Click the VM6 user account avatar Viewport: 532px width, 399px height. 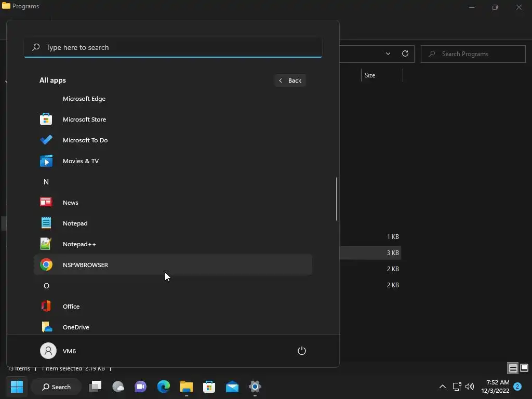48,351
